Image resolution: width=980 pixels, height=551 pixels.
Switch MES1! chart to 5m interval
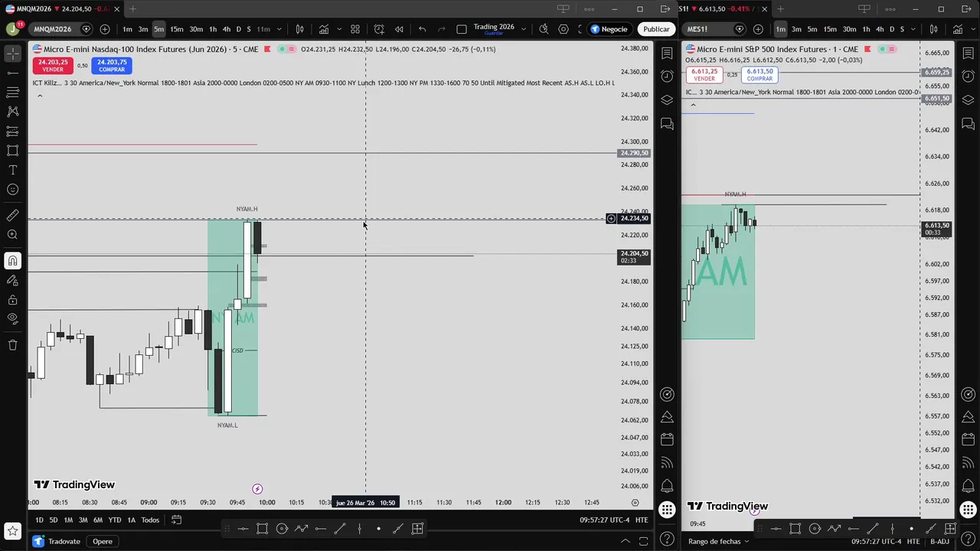pyautogui.click(x=812, y=29)
